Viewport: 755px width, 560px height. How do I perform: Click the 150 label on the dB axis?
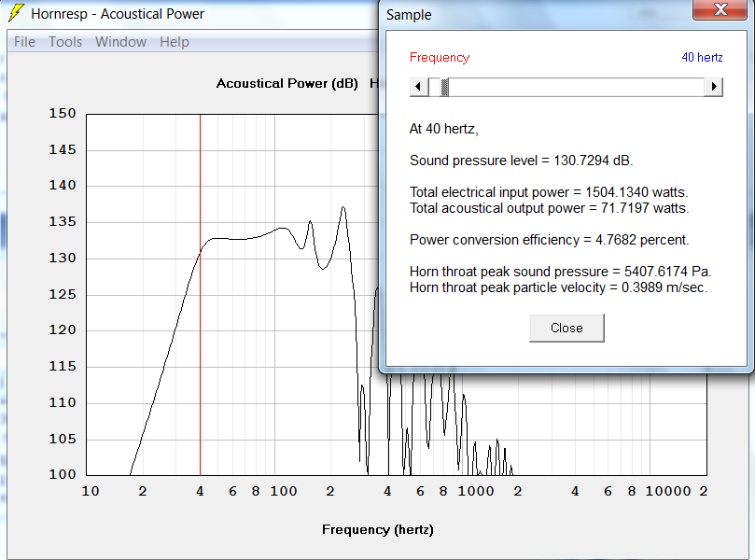coord(63,113)
